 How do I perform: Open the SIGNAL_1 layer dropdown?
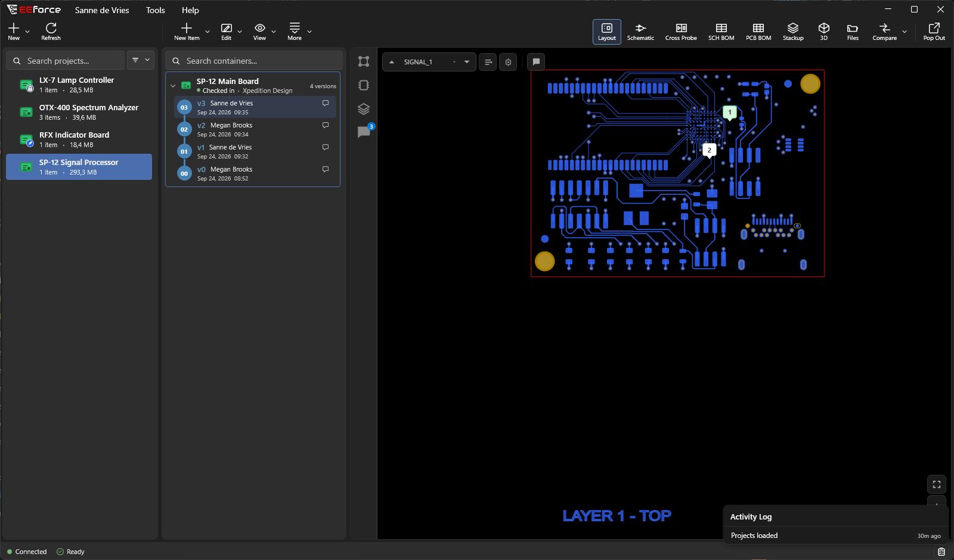467,62
